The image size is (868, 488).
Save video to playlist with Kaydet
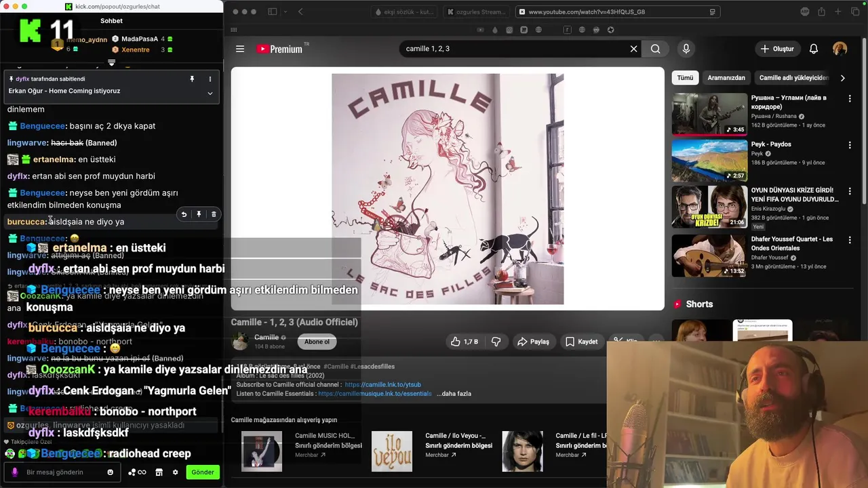click(581, 342)
